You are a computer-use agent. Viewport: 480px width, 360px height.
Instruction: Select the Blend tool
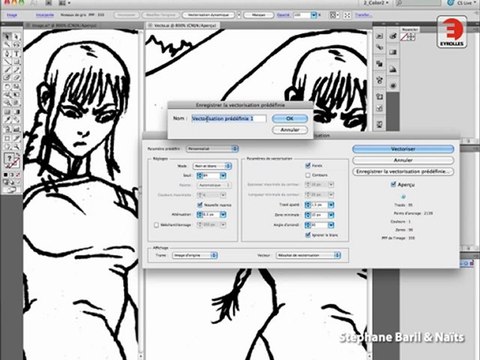coord(16,119)
